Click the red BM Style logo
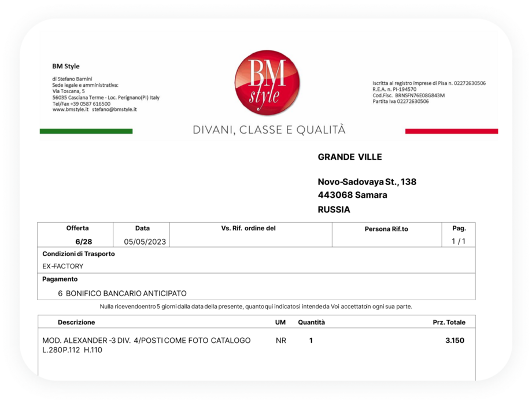The image size is (532, 402). [x=267, y=83]
